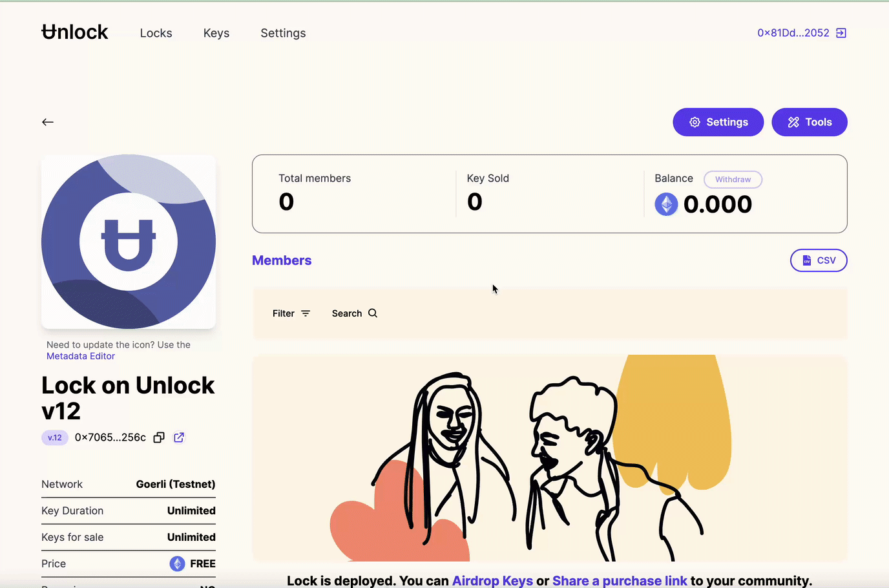The width and height of the screenshot is (889, 588).
Task: Open the Locks menu
Action: tap(156, 33)
